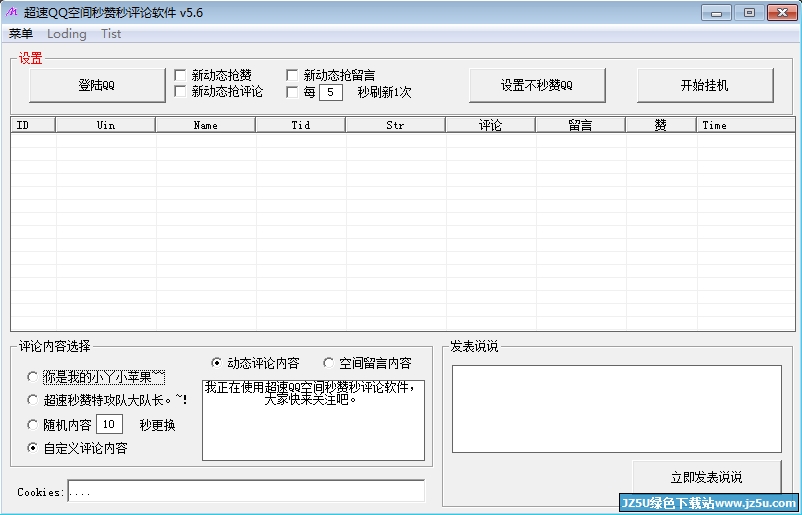Minimize the window
Viewport: 802px width, 515px height.
(716, 13)
